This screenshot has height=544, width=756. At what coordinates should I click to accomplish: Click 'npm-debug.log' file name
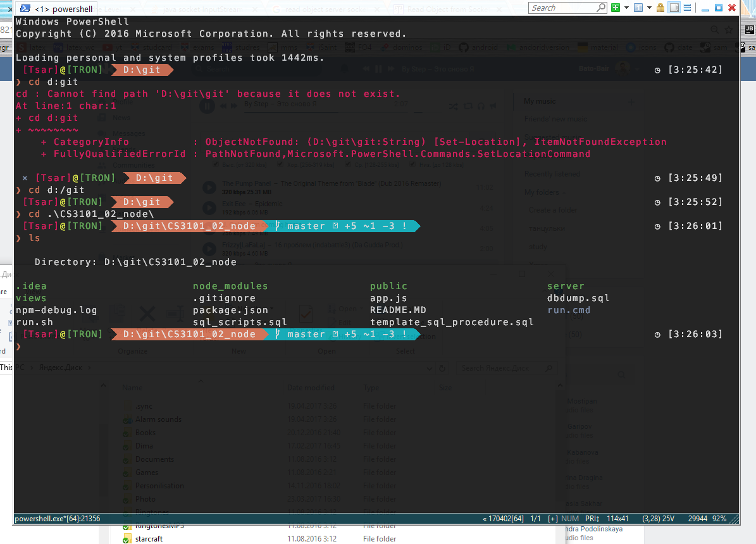(x=56, y=310)
